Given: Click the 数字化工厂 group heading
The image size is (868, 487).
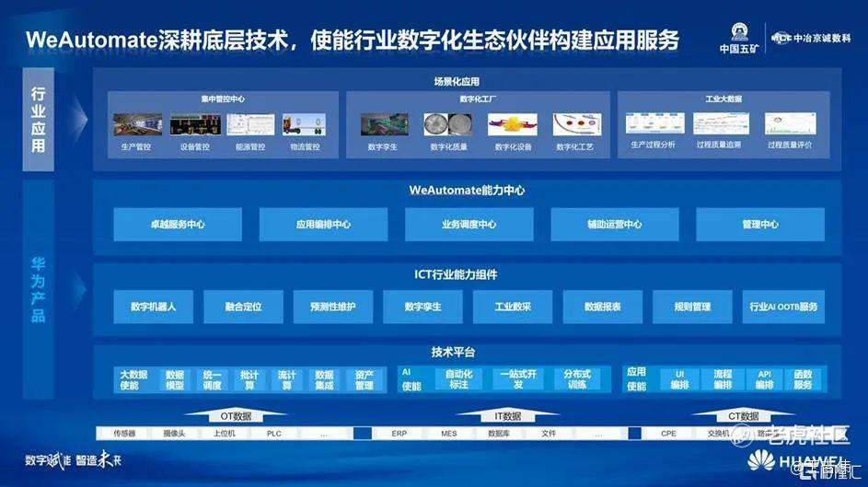Looking at the screenshot, I should [478, 99].
